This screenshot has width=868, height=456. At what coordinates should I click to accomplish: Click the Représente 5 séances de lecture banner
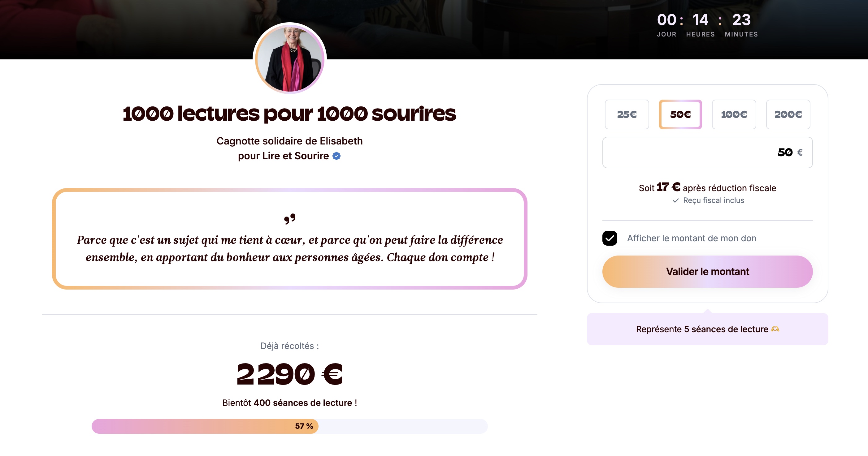pyautogui.click(x=707, y=329)
